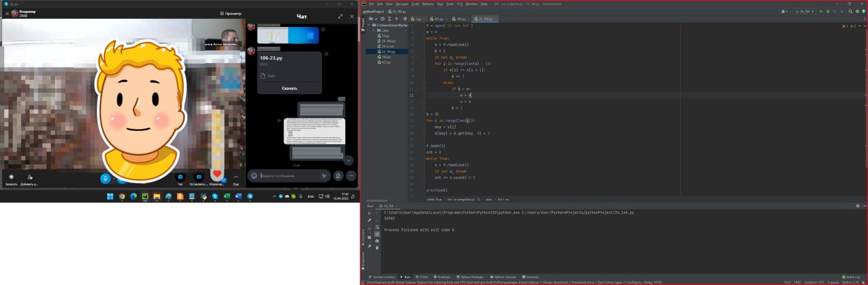The image size is (868, 285).
Task: Open the emoji picker in the Skype chat
Action: (254, 175)
